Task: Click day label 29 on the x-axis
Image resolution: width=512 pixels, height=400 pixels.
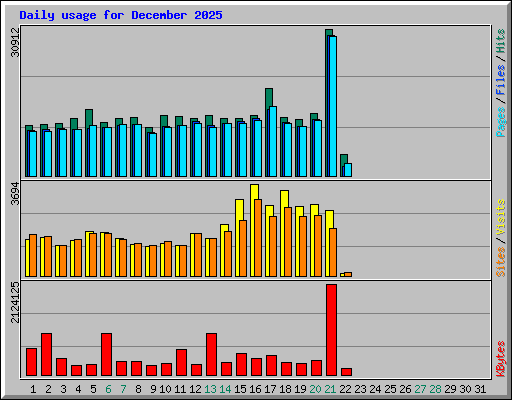Action: pyautogui.click(x=450, y=389)
